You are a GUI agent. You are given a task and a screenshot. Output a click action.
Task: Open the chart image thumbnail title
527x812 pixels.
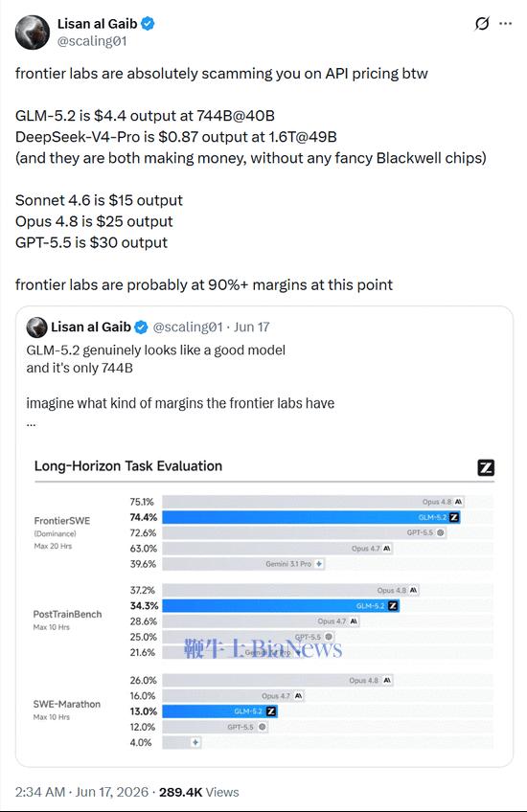point(128,466)
